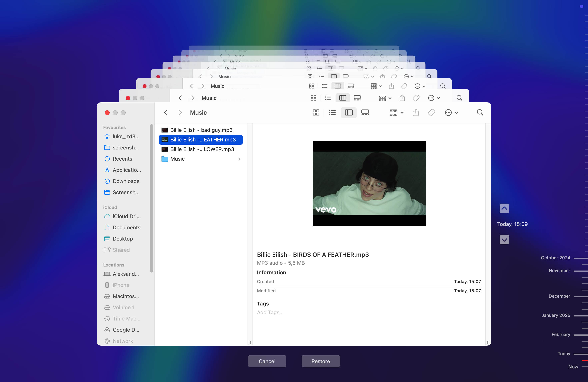Select Billie Eilish - bad guy.mp3

coord(201,130)
